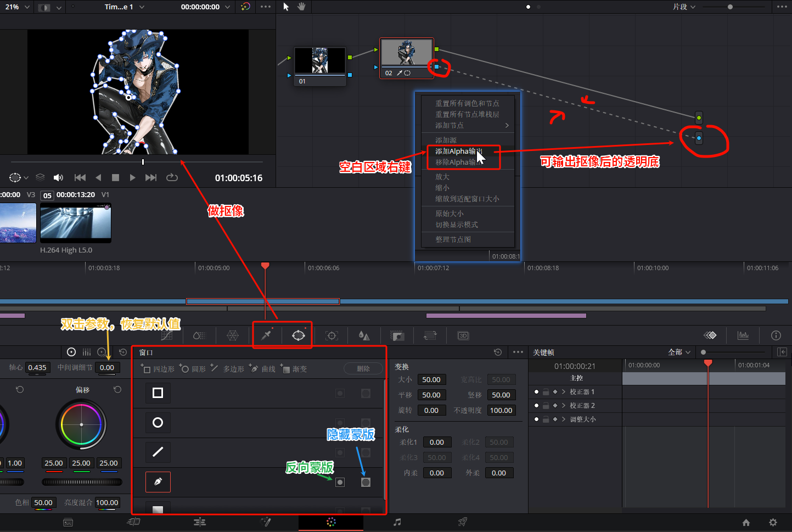Play the viewer forward

coord(132,177)
